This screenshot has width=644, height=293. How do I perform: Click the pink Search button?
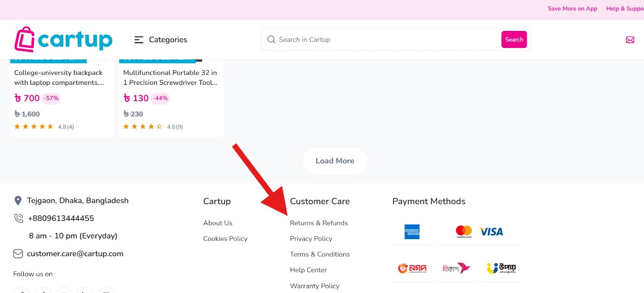click(514, 39)
